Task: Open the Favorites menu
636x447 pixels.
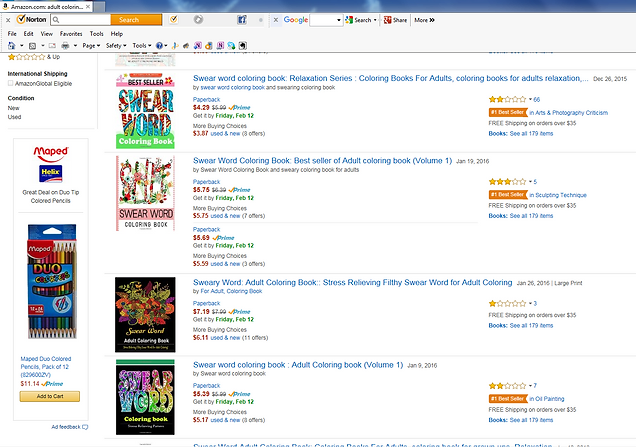Action: tap(71, 34)
